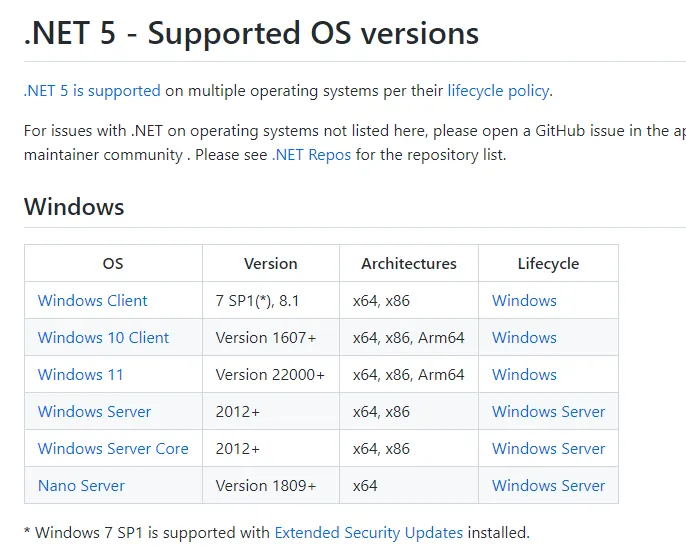Image resolution: width=686 pixels, height=556 pixels.
Task: Open the ".NET 5 is supported" link
Action: 92,91
